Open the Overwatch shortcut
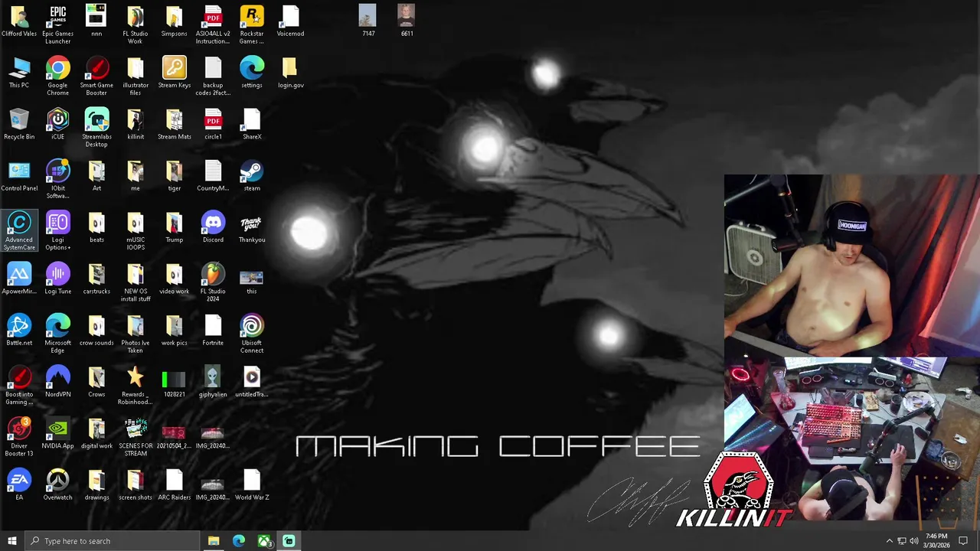The image size is (980, 551). click(57, 484)
